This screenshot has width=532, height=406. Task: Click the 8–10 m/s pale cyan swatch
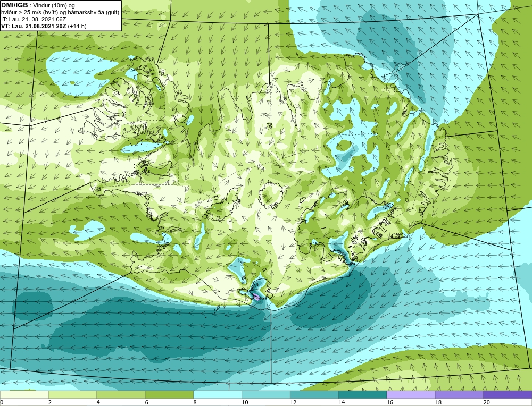[218, 394]
